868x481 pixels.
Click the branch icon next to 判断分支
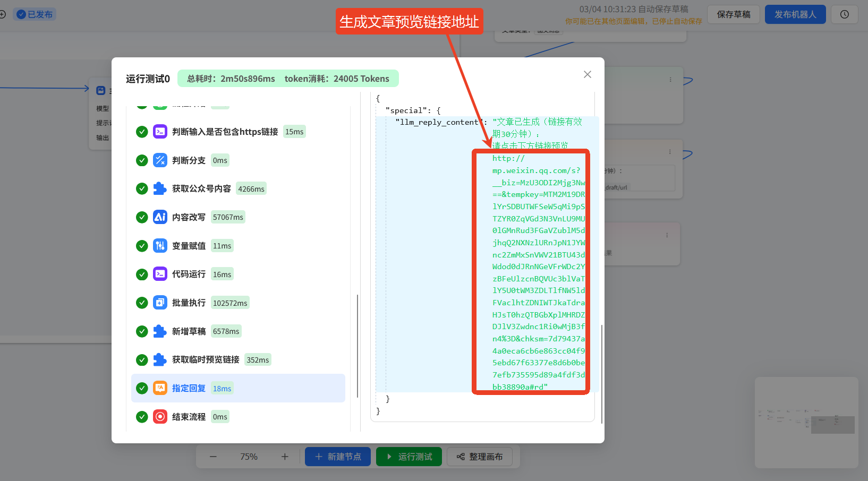click(x=160, y=160)
